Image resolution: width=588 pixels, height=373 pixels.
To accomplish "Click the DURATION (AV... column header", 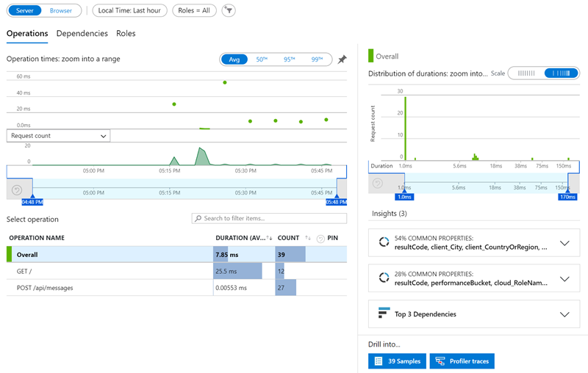I will 240,238.
